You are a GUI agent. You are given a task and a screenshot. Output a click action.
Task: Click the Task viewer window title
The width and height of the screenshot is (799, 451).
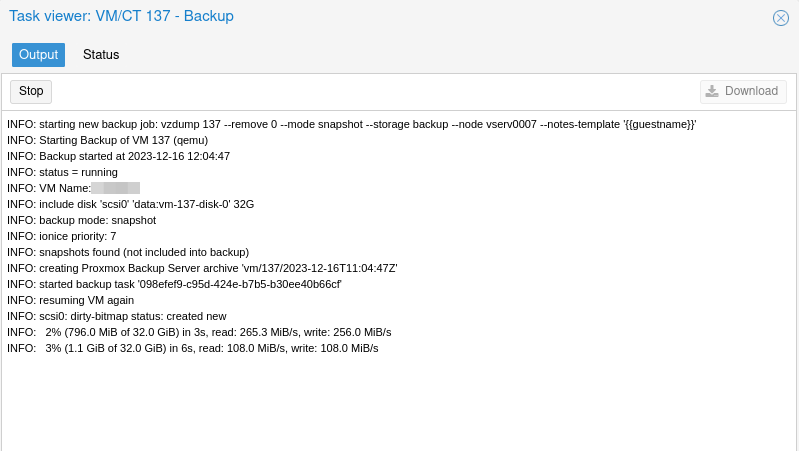click(x=121, y=16)
